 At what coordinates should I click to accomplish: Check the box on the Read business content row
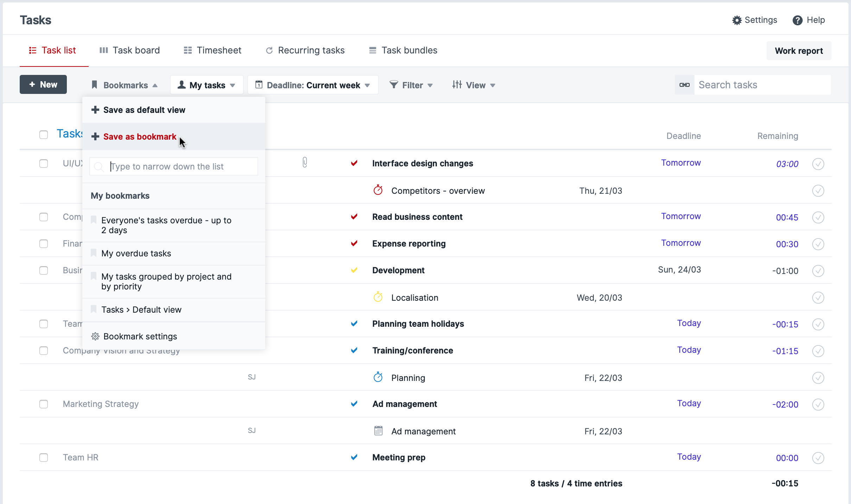[44, 217]
